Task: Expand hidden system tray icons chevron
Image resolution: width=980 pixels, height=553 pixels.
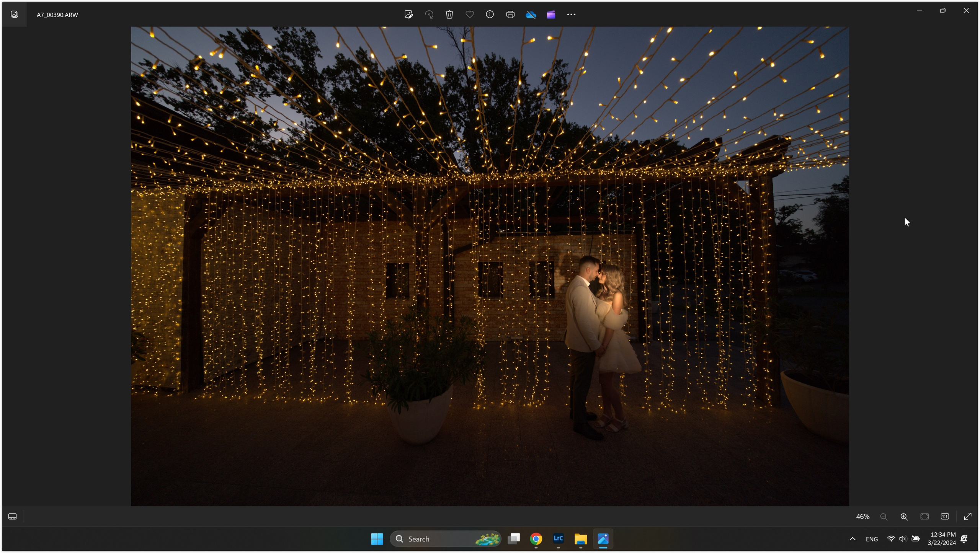Action: point(853,539)
